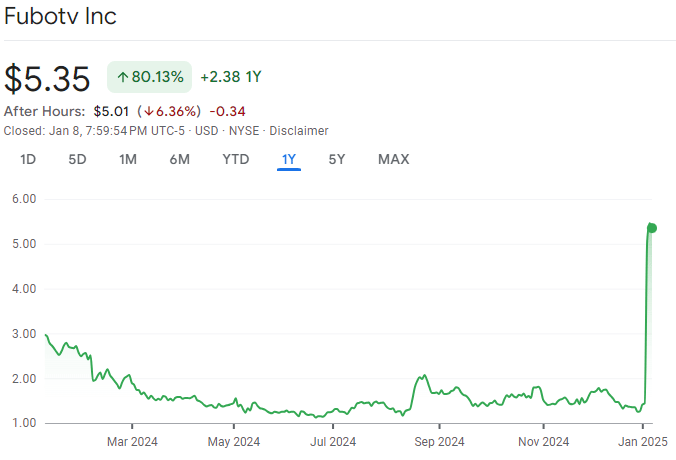676x460 pixels.
Task: Click the 4.00 y-axis label
Action: pos(24,289)
